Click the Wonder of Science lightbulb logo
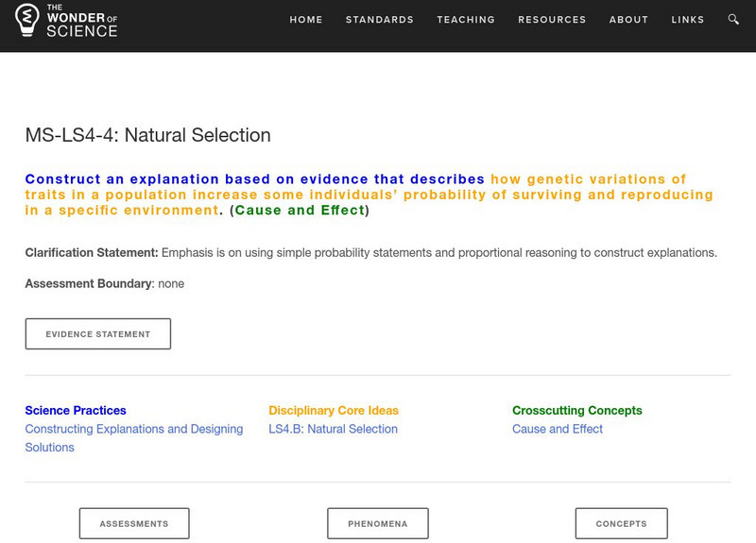 tap(27, 20)
